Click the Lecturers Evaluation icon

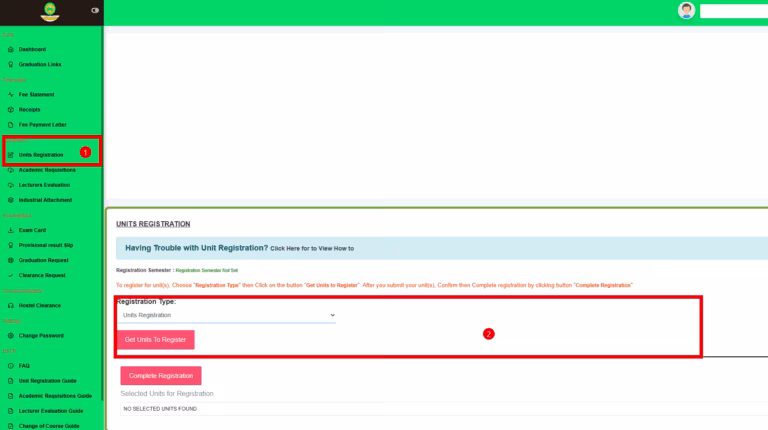11,185
